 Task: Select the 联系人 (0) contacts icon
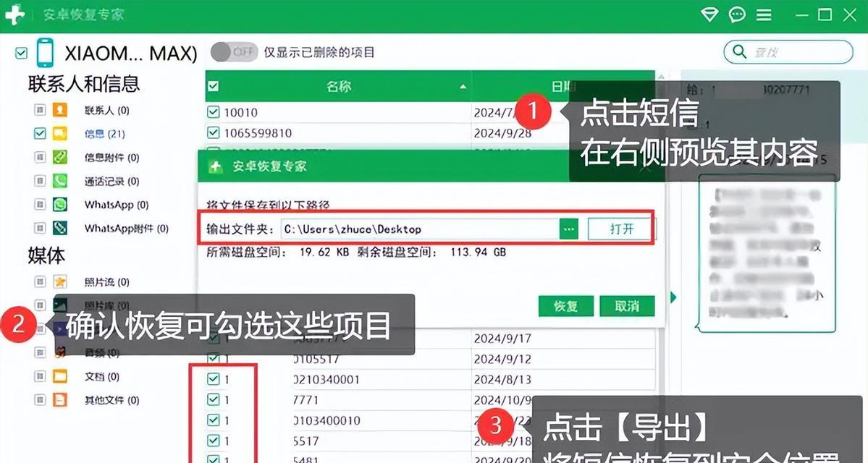pyautogui.click(x=60, y=109)
